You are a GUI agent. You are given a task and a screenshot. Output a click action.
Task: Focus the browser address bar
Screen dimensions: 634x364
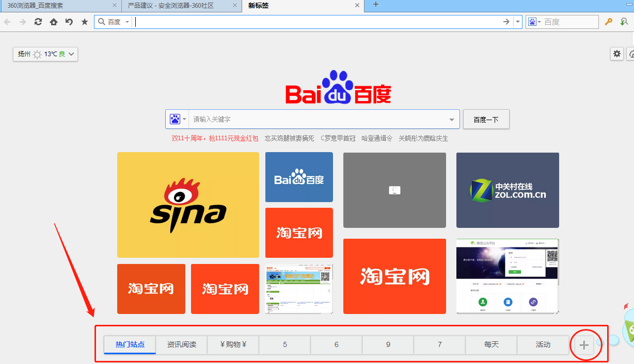318,22
